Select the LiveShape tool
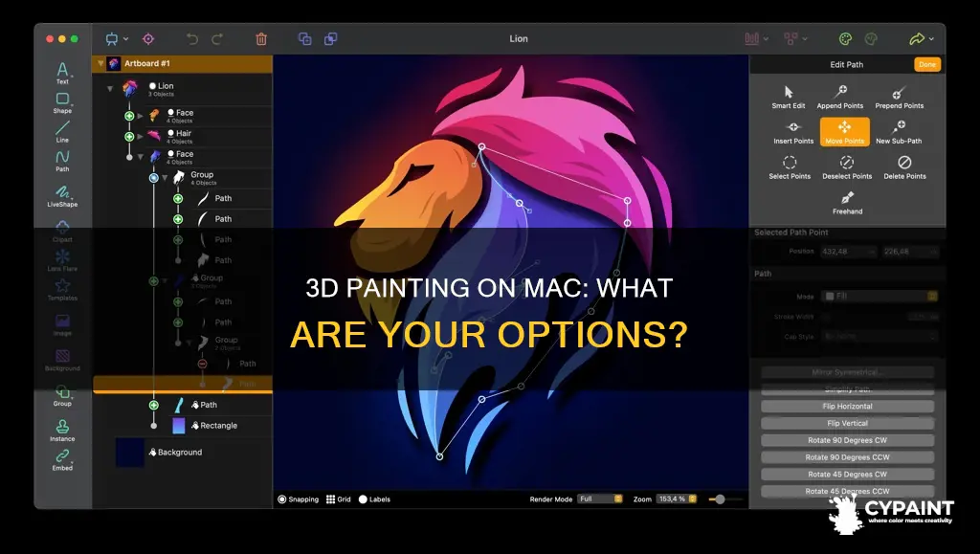 pos(62,195)
